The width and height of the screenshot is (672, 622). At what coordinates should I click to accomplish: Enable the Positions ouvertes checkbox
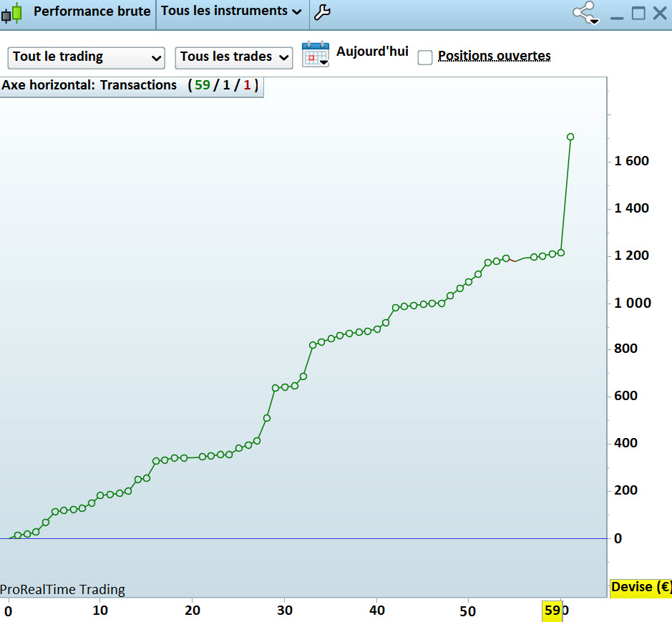(424, 57)
